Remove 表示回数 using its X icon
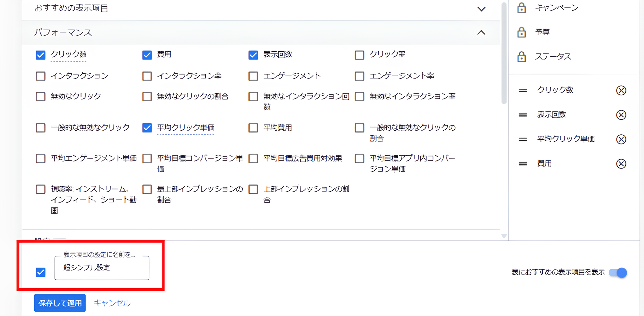The height and width of the screenshot is (316, 644). pyautogui.click(x=621, y=115)
